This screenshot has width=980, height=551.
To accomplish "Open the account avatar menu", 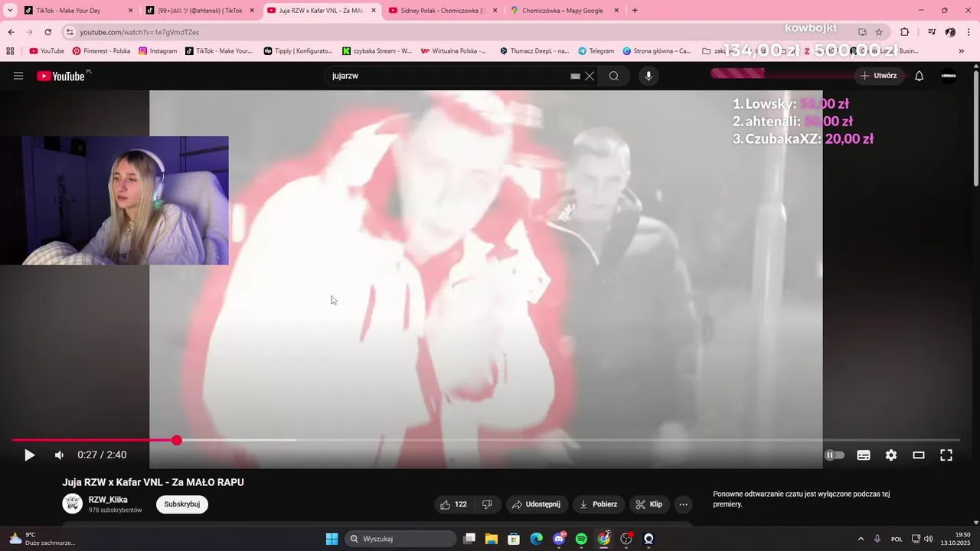I will coord(949,76).
